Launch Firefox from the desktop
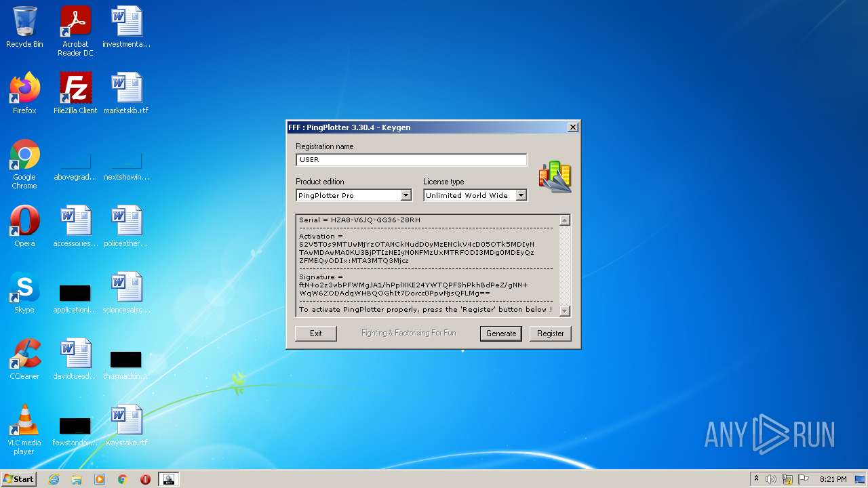868x488 pixels. point(24,94)
